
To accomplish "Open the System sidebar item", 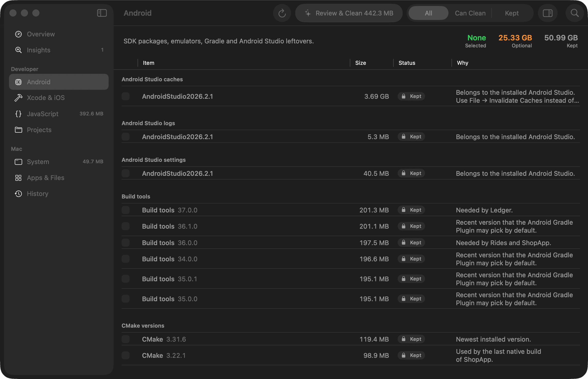I will tap(59, 162).
